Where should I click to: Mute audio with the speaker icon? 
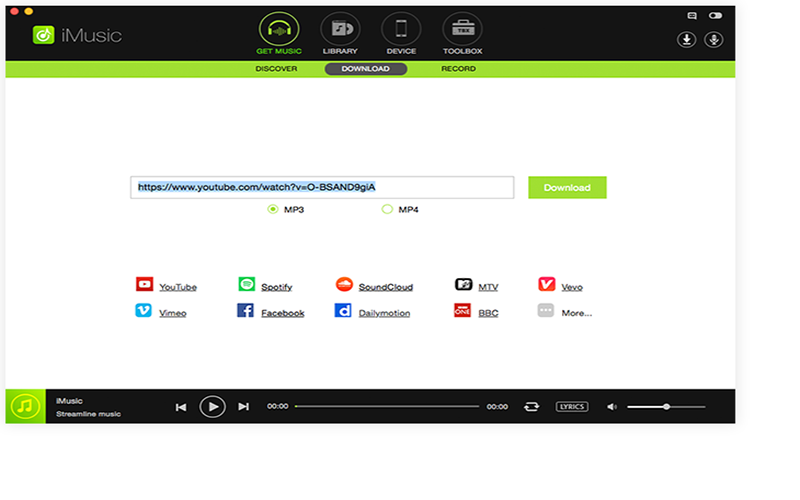coord(612,407)
